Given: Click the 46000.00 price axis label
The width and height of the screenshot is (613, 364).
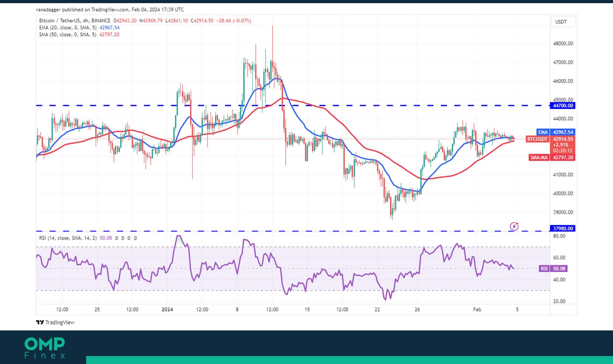Looking at the screenshot, I should point(563,81).
